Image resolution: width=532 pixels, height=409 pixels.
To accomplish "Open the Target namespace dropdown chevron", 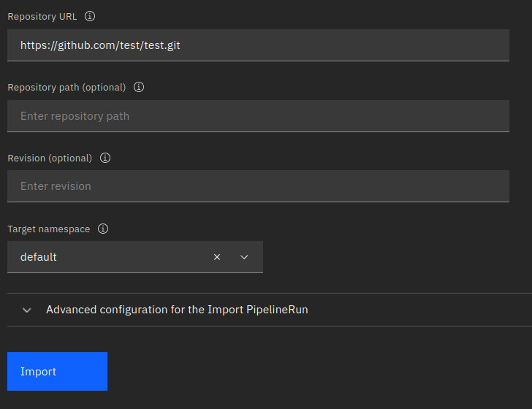I will [244, 257].
